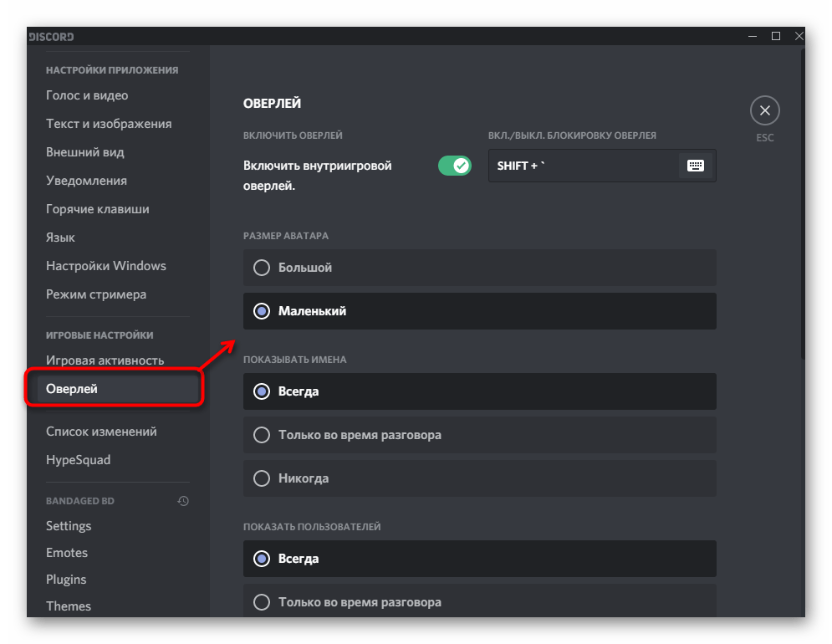
Task: Open the HypeSquad page
Action: coord(78,460)
